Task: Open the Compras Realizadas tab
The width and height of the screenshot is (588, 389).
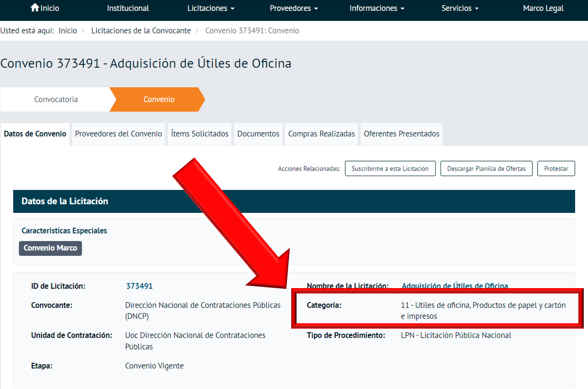Action: 322,134
